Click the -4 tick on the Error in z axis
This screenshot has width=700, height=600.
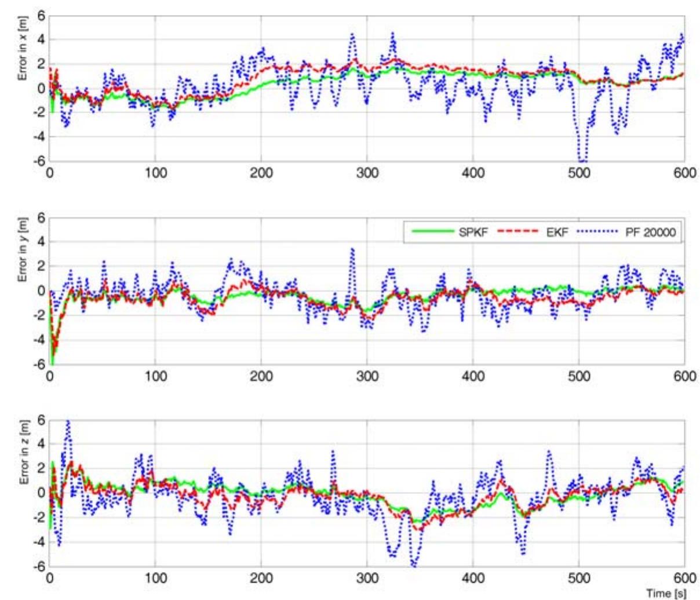[38, 541]
